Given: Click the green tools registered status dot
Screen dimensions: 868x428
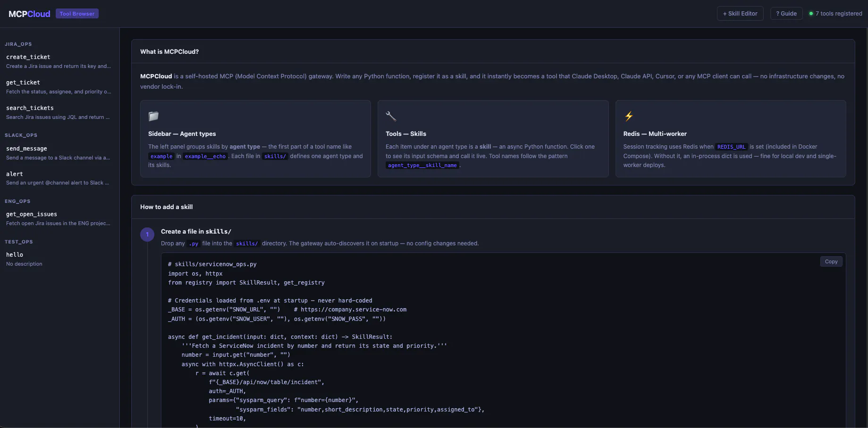Looking at the screenshot, I should (x=811, y=14).
